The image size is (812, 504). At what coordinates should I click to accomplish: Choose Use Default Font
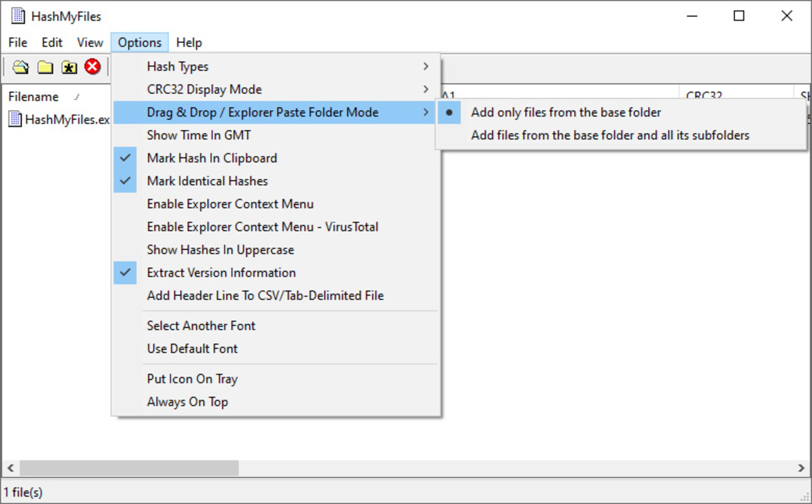pyautogui.click(x=274, y=348)
